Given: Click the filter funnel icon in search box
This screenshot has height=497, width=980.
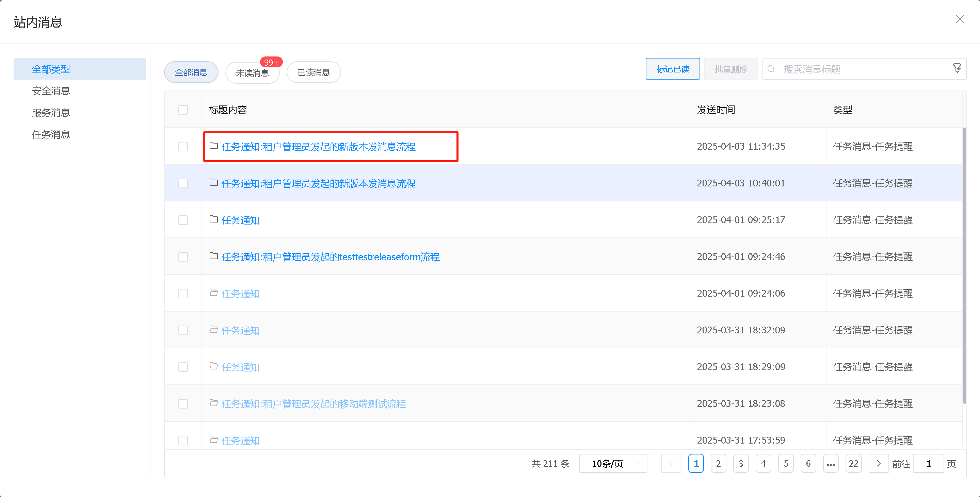Looking at the screenshot, I should (957, 68).
